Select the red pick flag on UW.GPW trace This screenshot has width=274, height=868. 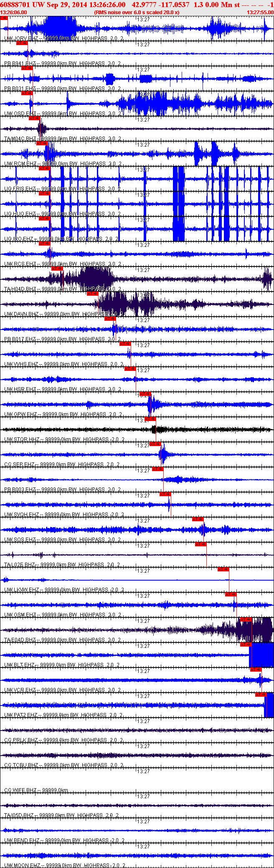tap(144, 394)
